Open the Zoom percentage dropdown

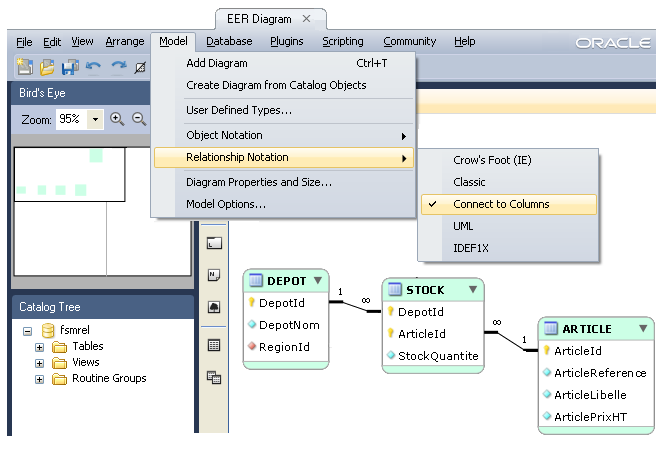point(96,119)
